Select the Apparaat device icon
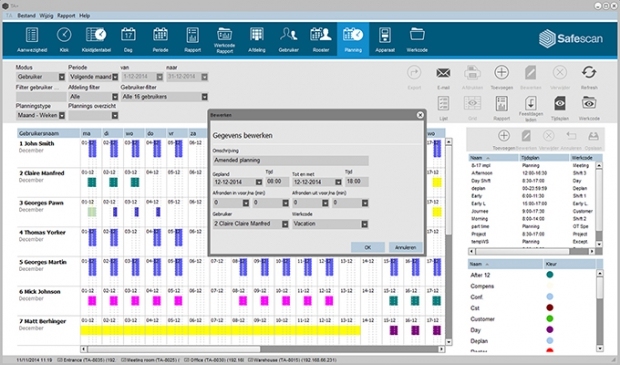620x365 pixels. (x=385, y=35)
